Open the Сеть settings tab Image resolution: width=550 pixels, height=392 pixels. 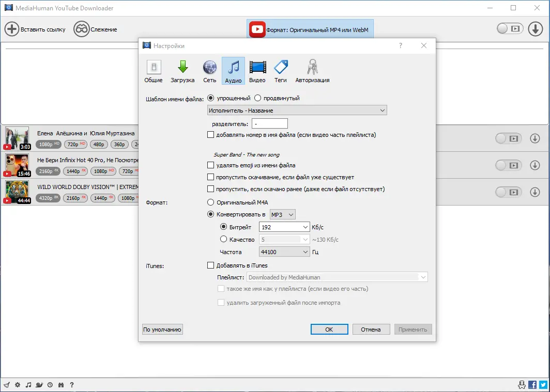pos(210,71)
